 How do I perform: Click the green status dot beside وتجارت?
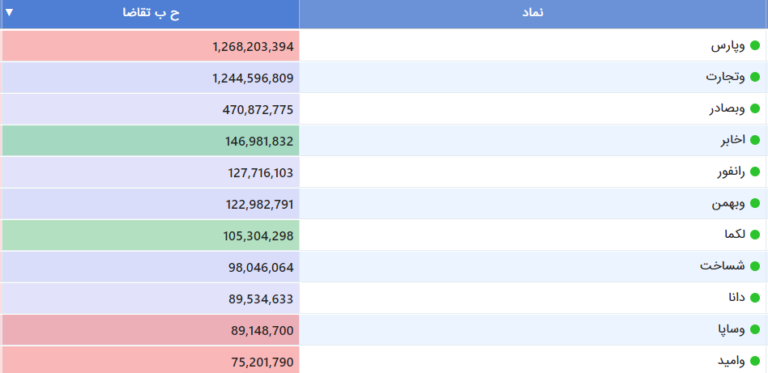755,77
